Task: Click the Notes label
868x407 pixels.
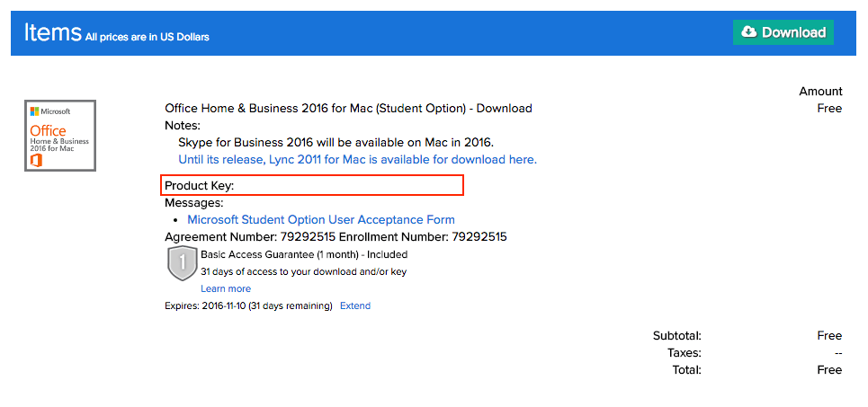Action: pyautogui.click(x=183, y=126)
